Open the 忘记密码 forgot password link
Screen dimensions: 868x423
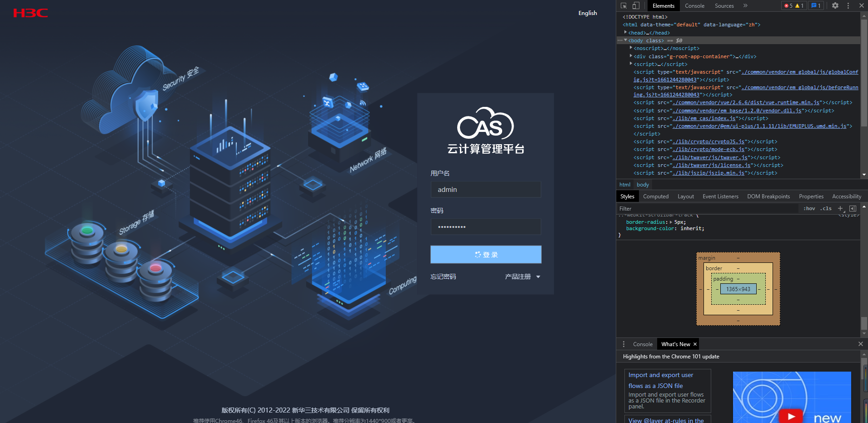click(443, 277)
